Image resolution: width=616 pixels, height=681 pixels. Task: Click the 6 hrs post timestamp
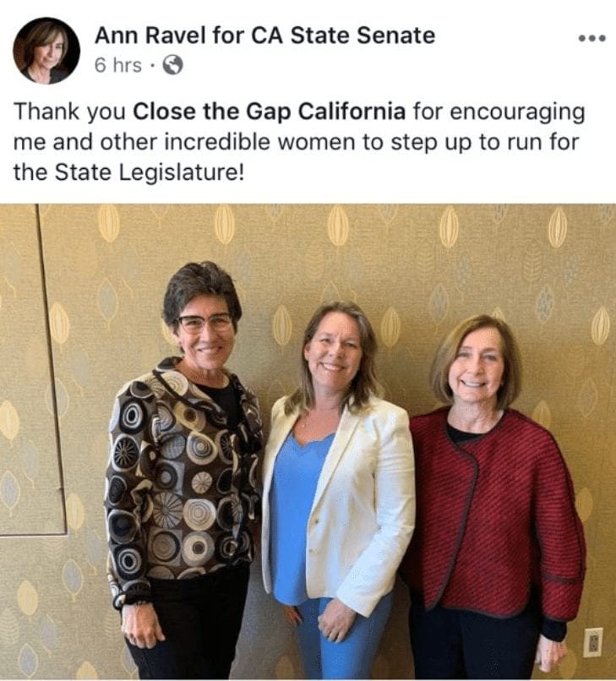coord(117,66)
